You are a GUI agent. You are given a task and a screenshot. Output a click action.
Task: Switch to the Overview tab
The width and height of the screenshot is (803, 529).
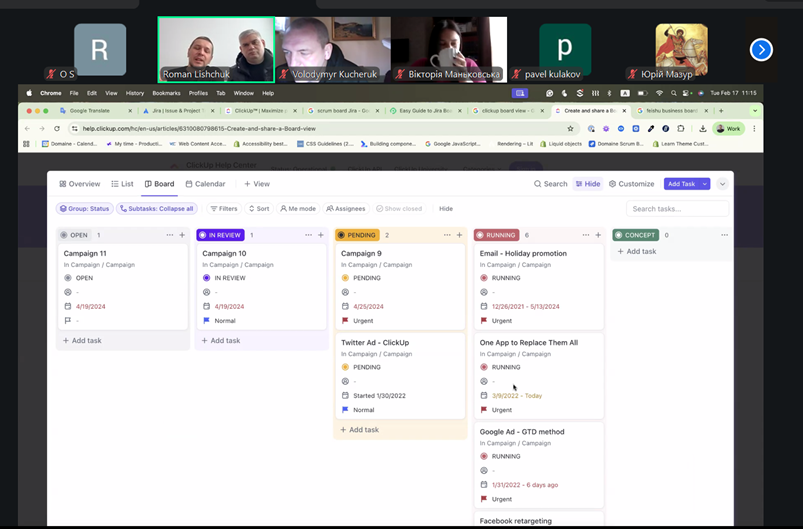[79, 184]
